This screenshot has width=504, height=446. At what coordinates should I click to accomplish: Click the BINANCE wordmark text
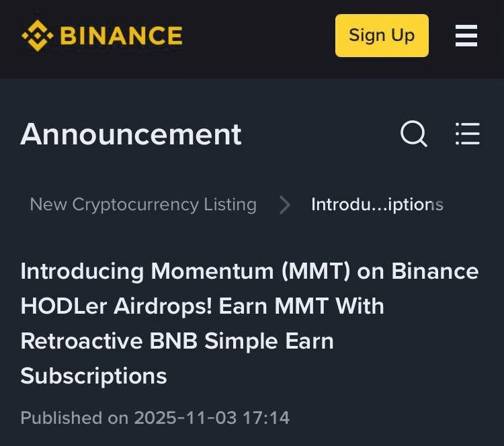[x=121, y=36]
